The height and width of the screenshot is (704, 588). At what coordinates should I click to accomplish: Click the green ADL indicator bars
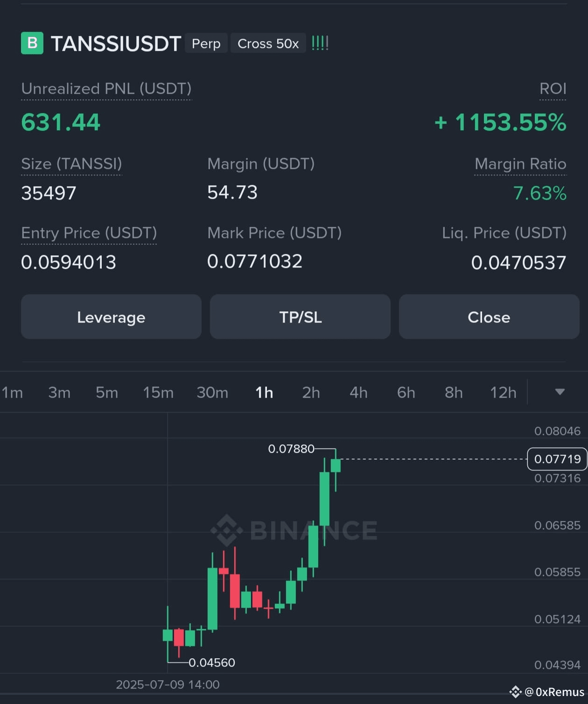coord(320,43)
